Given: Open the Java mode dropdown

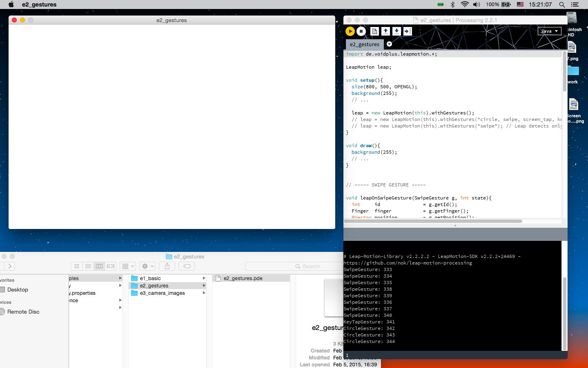Looking at the screenshot, I should tap(549, 31).
